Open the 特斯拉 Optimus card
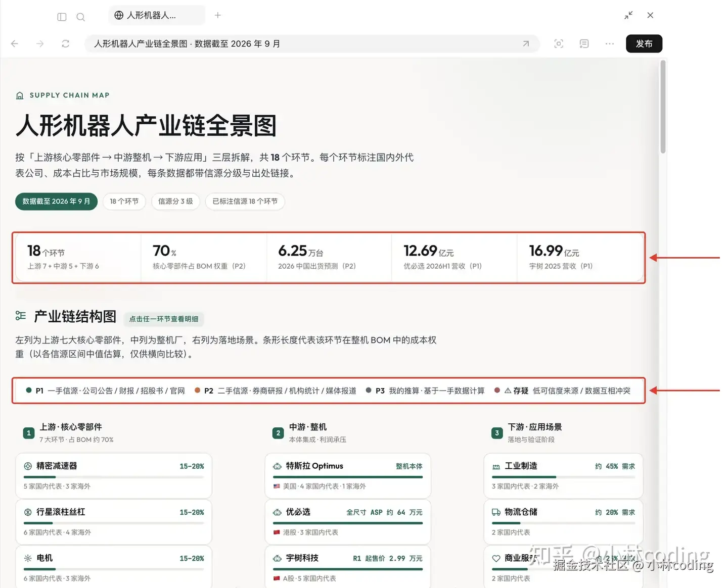The height and width of the screenshot is (588, 728). 348,475
